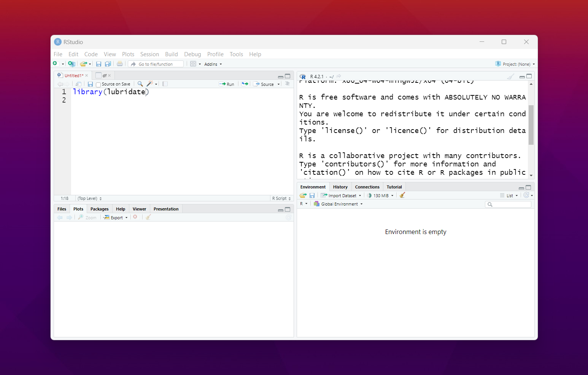
Task: Open the Project (None) dropdown
Action: pyautogui.click(x=515, y=64)
